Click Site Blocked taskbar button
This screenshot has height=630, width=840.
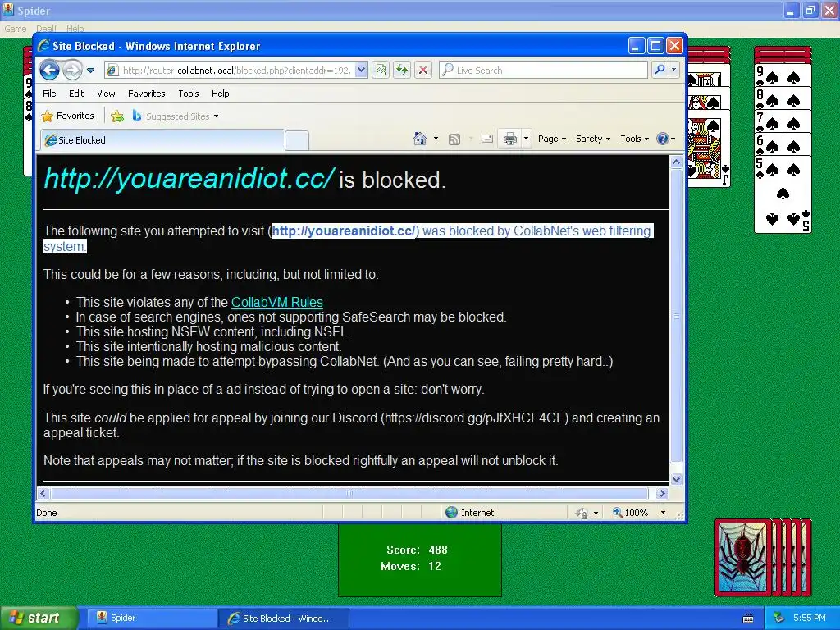click(x=284, y=619)
